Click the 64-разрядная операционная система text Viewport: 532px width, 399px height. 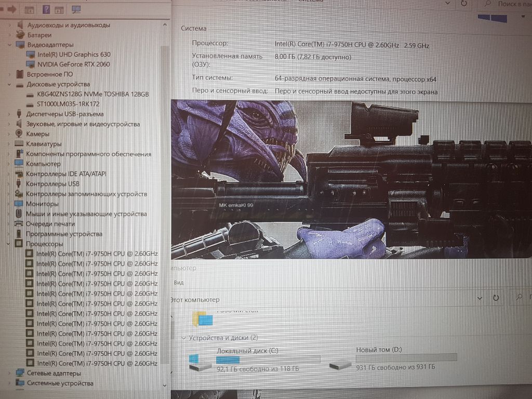[x=355, y=79]
